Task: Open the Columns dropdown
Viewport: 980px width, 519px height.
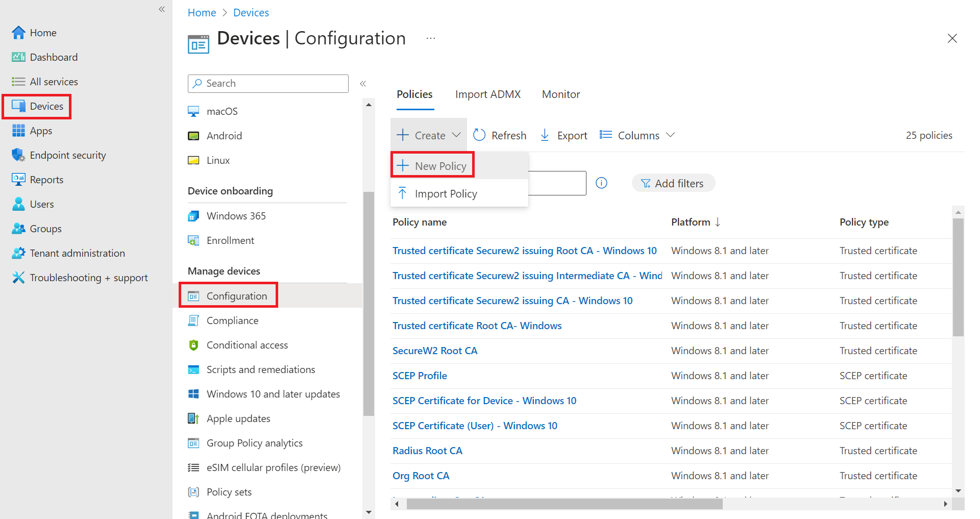Action: tap(638, 135)
